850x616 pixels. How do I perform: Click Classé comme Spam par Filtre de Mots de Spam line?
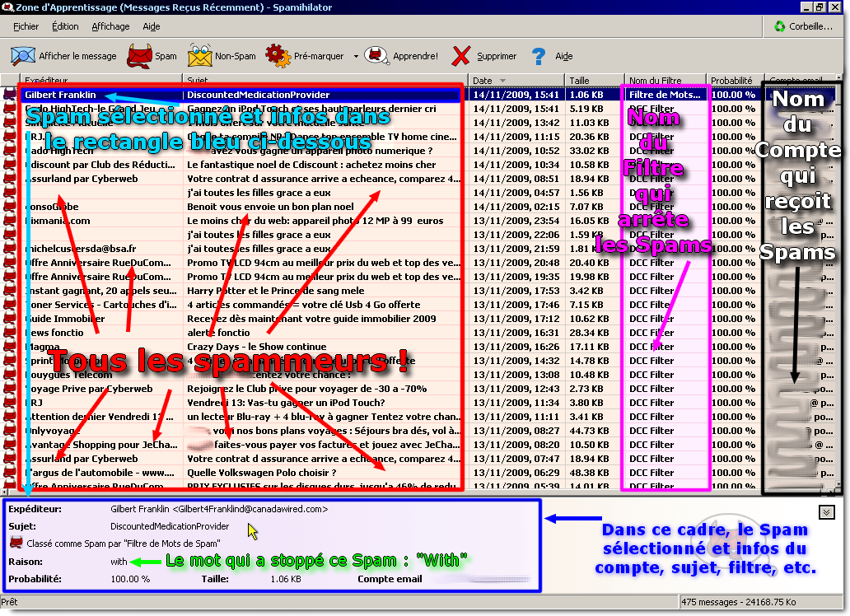point(123,544)
